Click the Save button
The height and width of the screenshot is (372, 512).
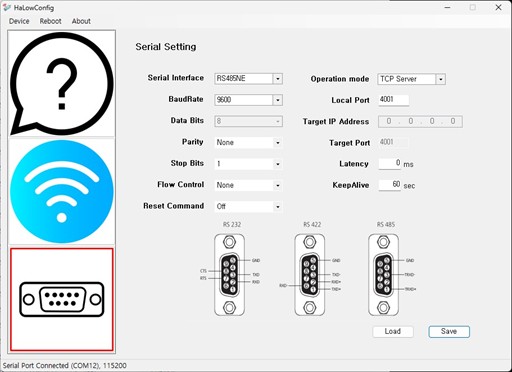point(449,331)
